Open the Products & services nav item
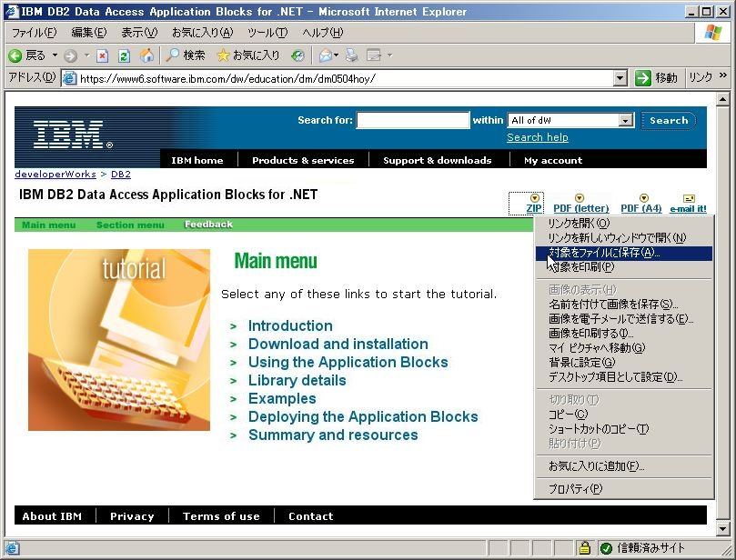The height and width of the screenshot is (560, 736). click(303, 160)
